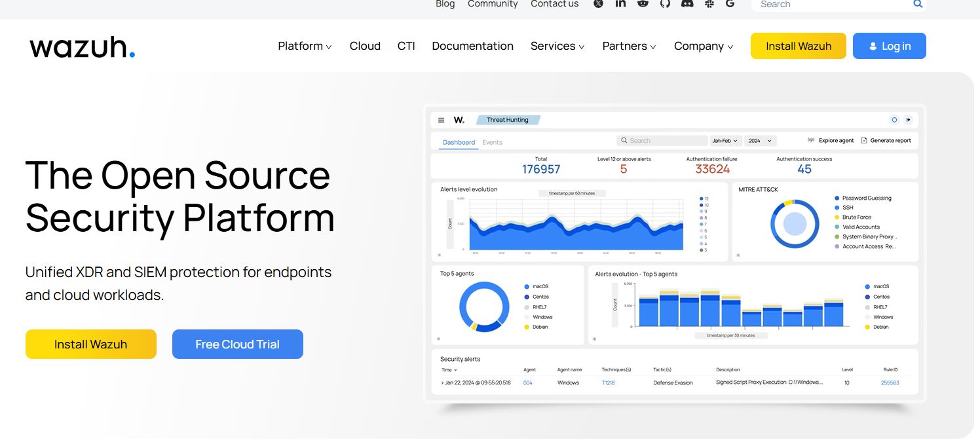The width and height of the screenshot is (980, 446).
Task: Start the Free Cloud Trial
Action: coord(238,344)
